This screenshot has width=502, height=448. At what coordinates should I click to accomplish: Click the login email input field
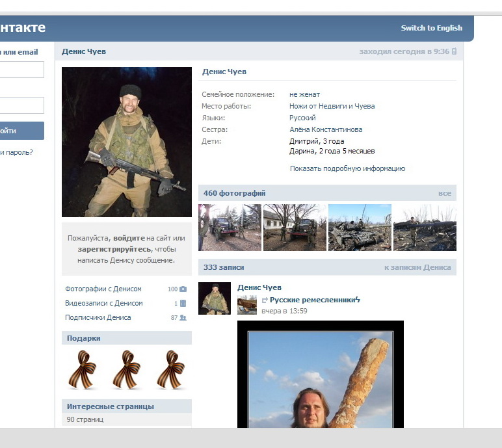pos(21,70)
